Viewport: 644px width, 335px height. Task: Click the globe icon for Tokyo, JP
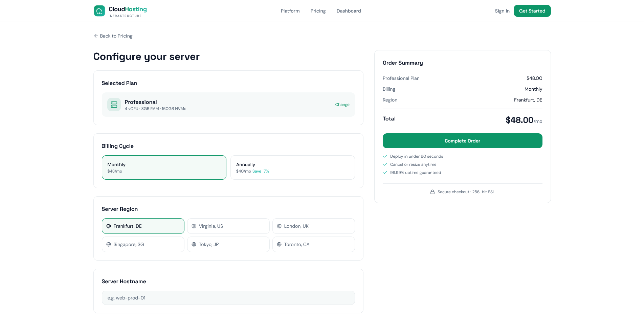194,244
